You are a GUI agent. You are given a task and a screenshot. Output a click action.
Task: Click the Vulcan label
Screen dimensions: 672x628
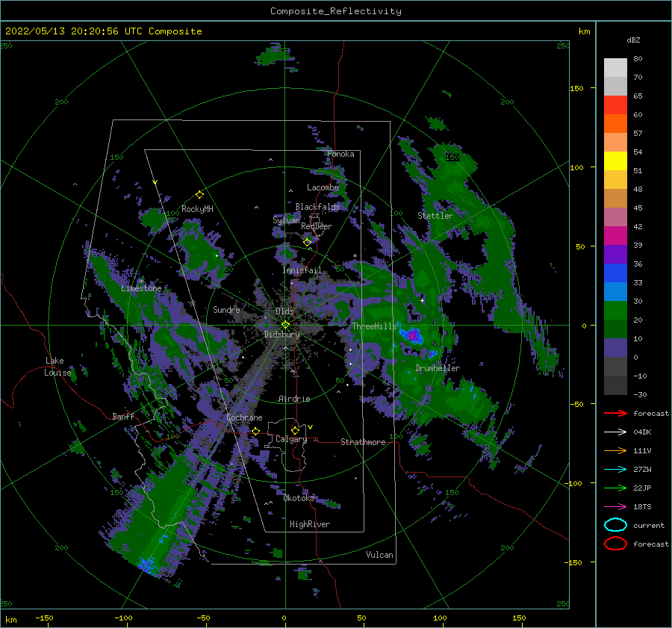[380, 555]
